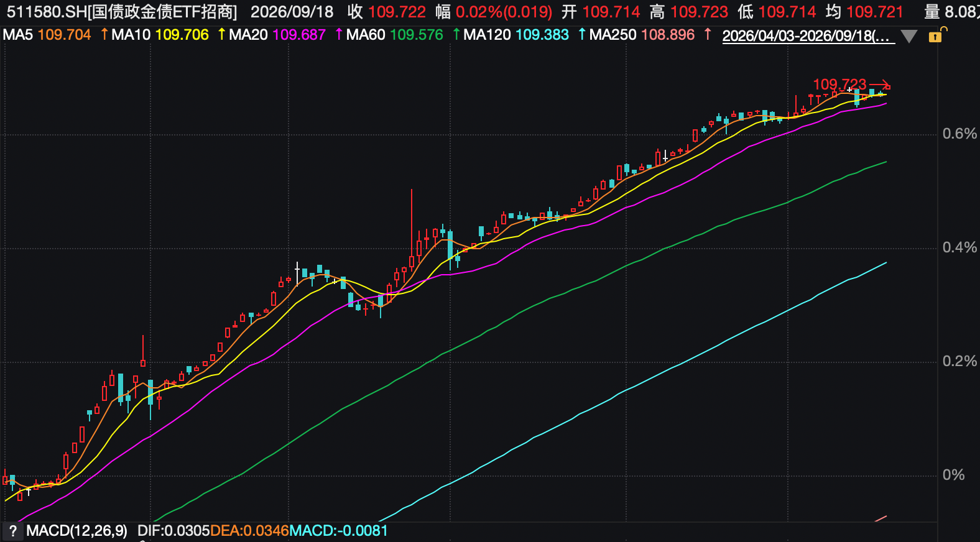Click the 0.6% axis label
The height and width of the screenshot is (542, 980).
click(x=959, y=134)
